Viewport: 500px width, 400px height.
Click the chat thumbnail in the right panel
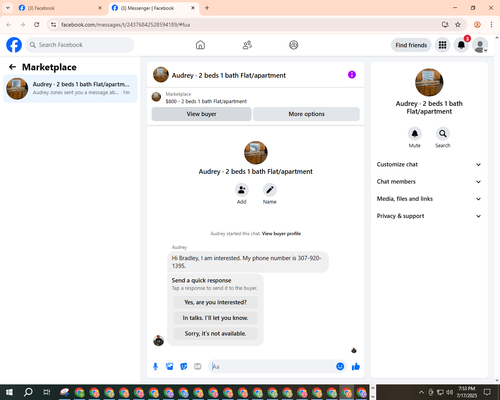429,82
